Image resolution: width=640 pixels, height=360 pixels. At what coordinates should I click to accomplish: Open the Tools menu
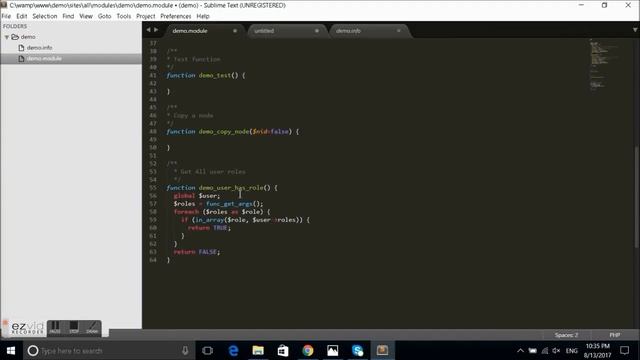(x=124, y=16)
